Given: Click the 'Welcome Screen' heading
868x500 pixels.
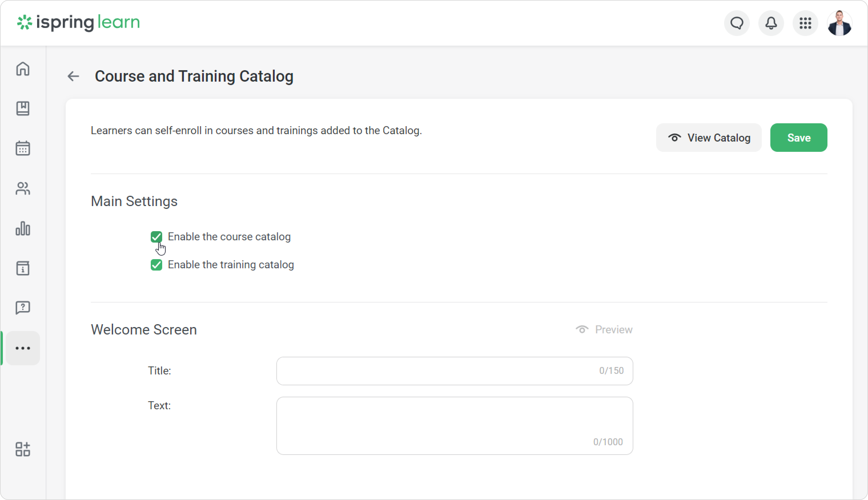Looking at the screenshot, I should 144,329.
